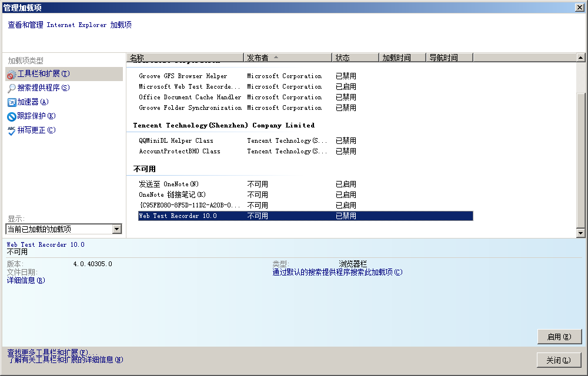The width and height of the screenshot is (588, 376).
Task: Click version value 4.0.40305.0
Action: [93, 264]
